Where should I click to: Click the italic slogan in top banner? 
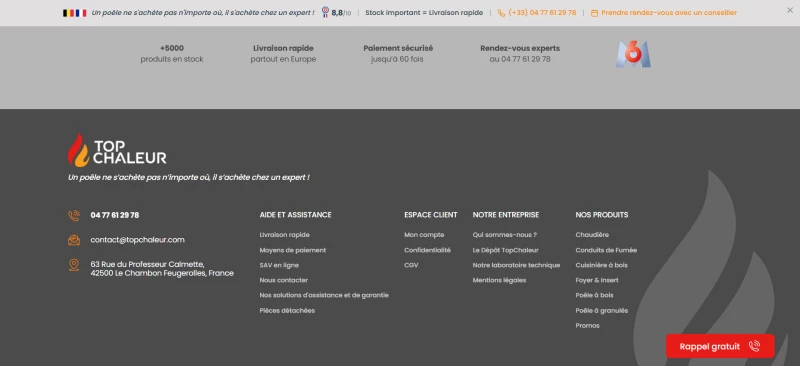(203, 13)
